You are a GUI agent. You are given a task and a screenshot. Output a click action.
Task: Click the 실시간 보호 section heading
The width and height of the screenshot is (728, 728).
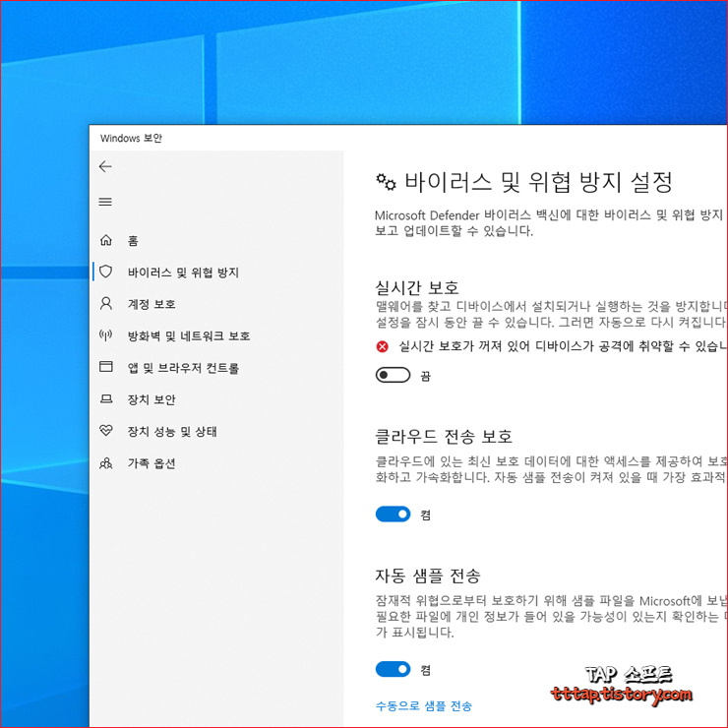point(417,287)
